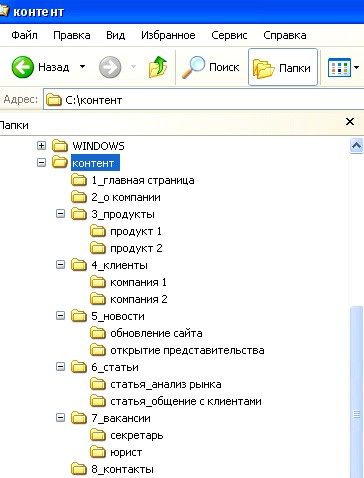Select the 7_вакансии folder icon
The height and width of the screenshot is (478, 364).
tap(79, 418)
